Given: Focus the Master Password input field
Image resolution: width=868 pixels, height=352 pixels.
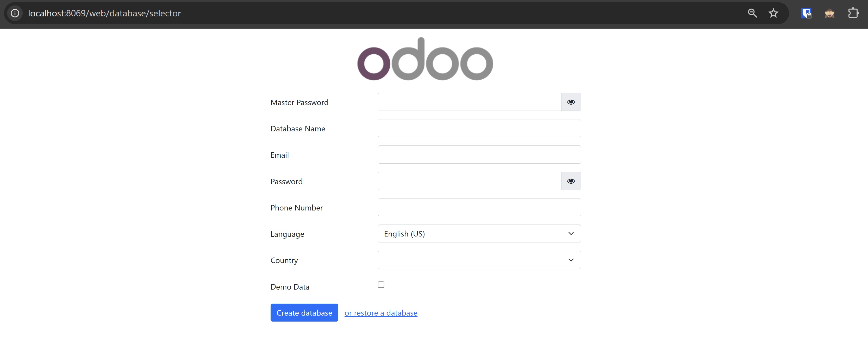Looking at the screenshot, I should click(x=468, y=102).
